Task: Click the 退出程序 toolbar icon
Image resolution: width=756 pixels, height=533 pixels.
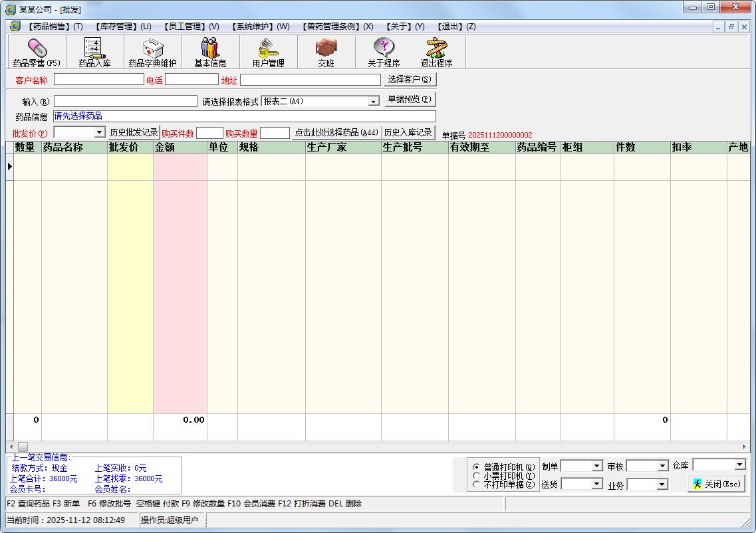Action: pyautogui.click(x=436, y=52)
